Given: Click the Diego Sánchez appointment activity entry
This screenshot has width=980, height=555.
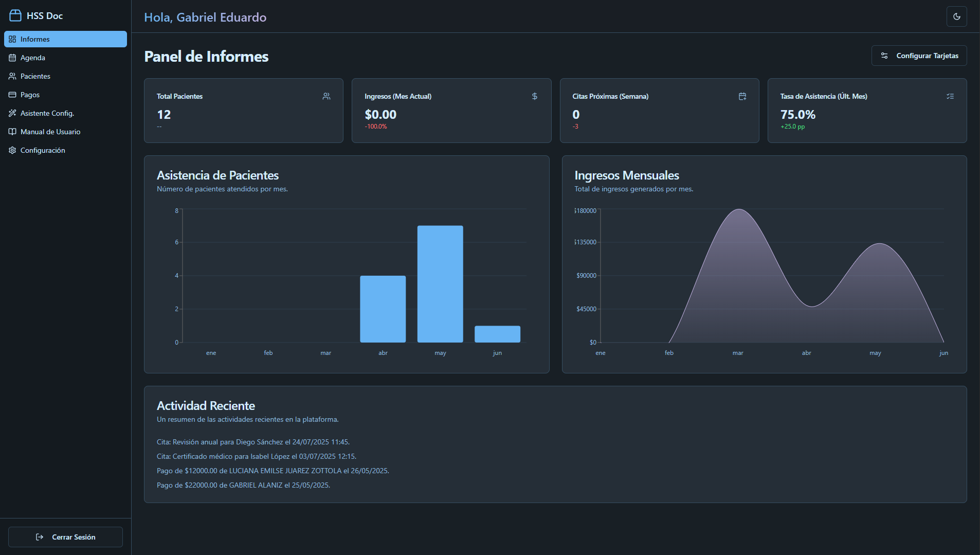Looking at the screenshot, I should tap(253, 442).
